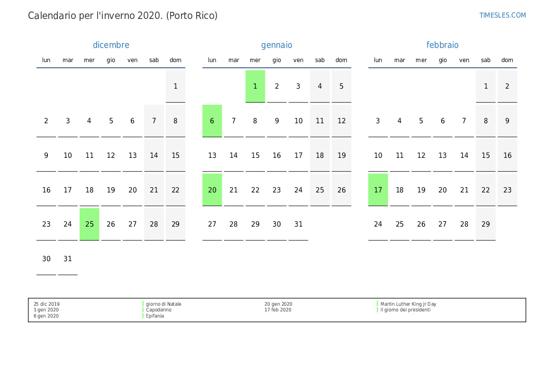The image size is (554, 392).
Task: Click the 'Martin Luther King Jr Day' legend entry
Action: click(408, 304)
